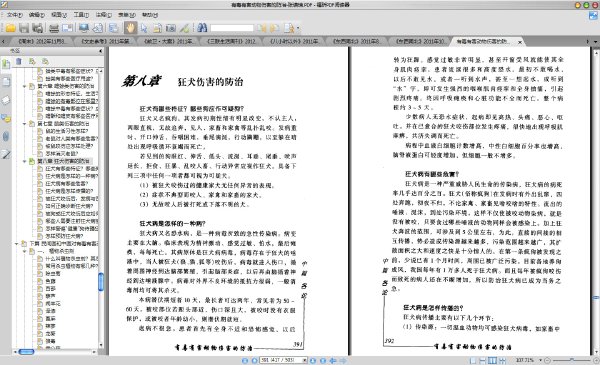This screenshot has height=365, width=600.
Task: Collapse the 一、植物杀虫剂 bookmark node
Action: [24, 251]
